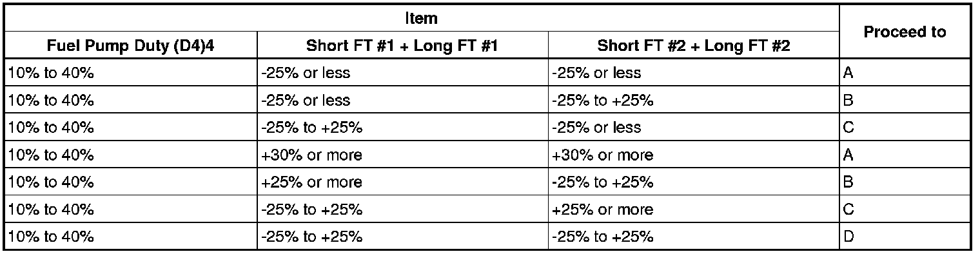This screenshot has width=980, height=254.
Task: Click the 'Item' header cell
Action: click(421, 18)
